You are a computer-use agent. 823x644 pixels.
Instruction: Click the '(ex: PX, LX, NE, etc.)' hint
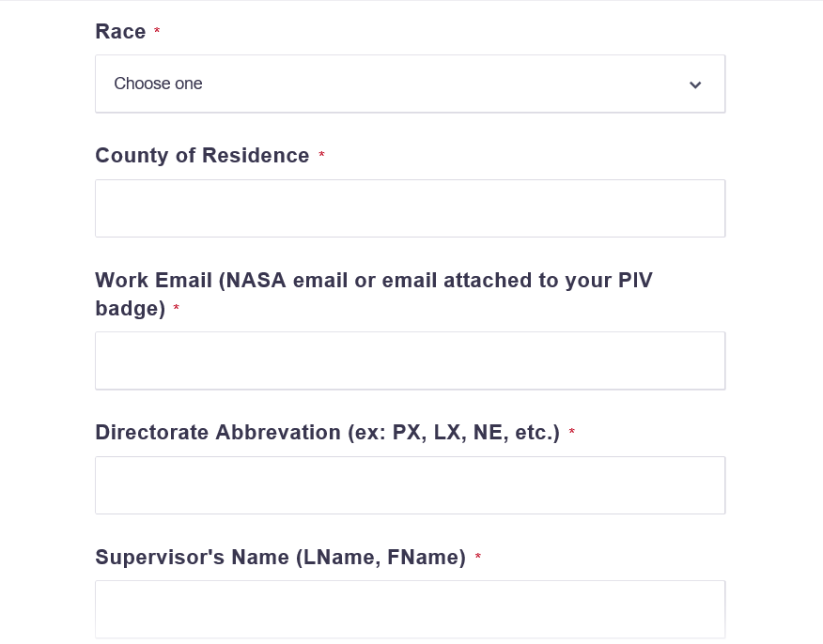coord(453,433)
